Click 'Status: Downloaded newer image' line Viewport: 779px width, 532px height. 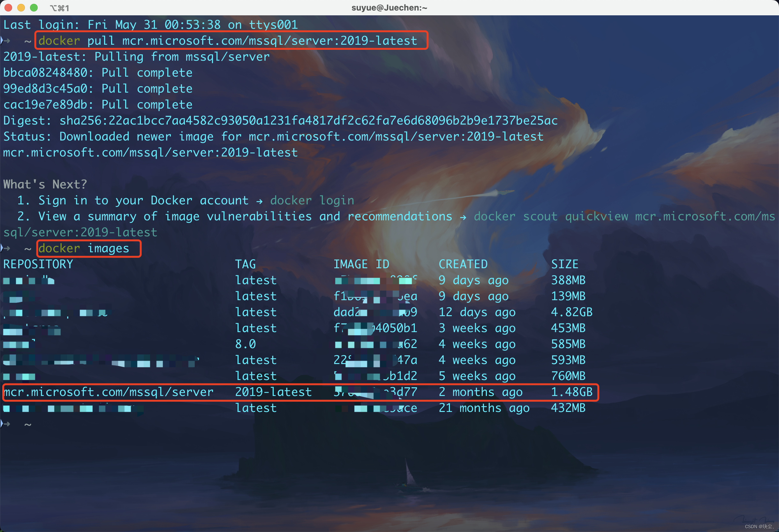[273, 136]
